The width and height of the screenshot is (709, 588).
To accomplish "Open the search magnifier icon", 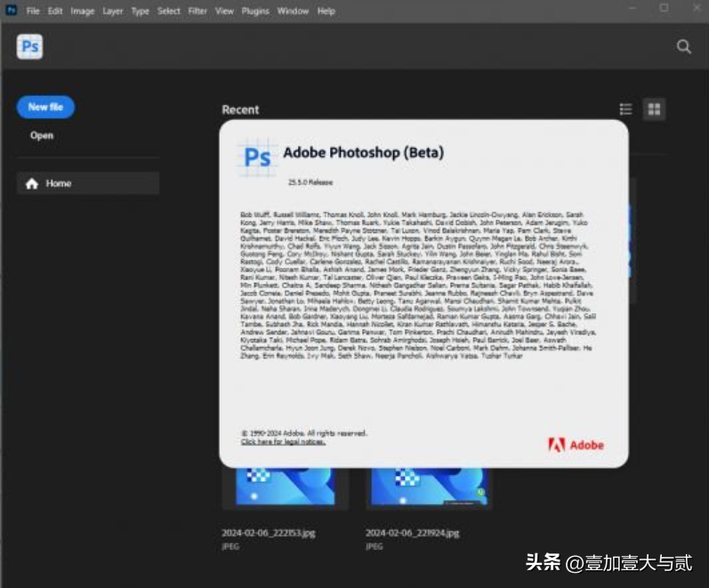I will 684,46.
